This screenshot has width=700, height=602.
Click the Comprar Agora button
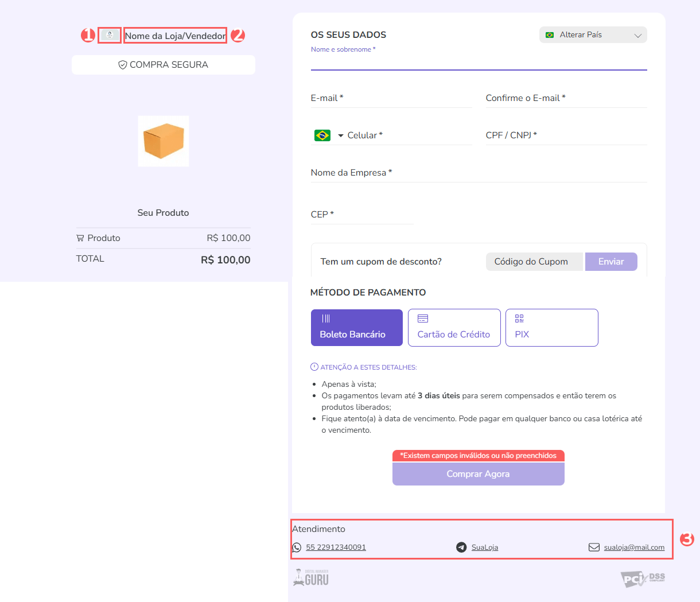pos(478,473)
